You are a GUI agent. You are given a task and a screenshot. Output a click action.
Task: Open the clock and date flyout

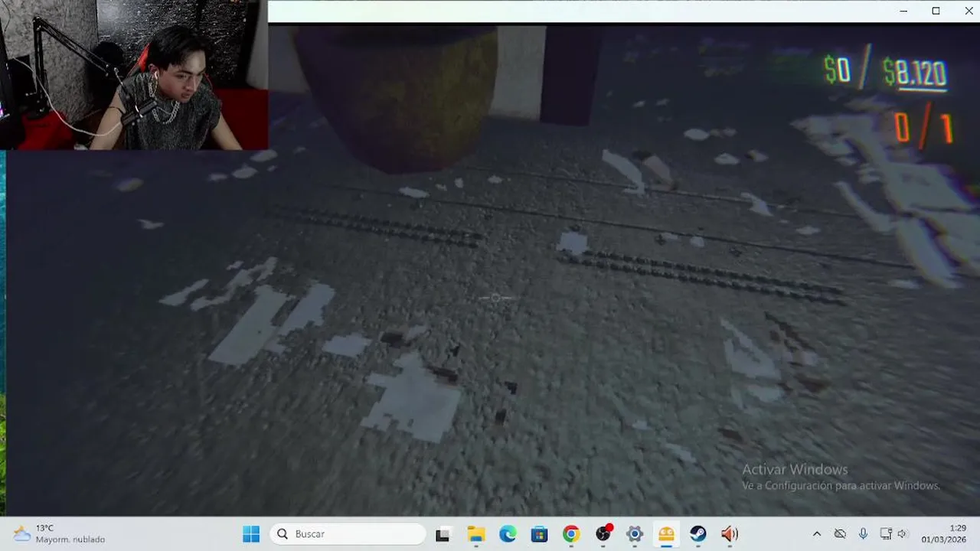point(944,534)
